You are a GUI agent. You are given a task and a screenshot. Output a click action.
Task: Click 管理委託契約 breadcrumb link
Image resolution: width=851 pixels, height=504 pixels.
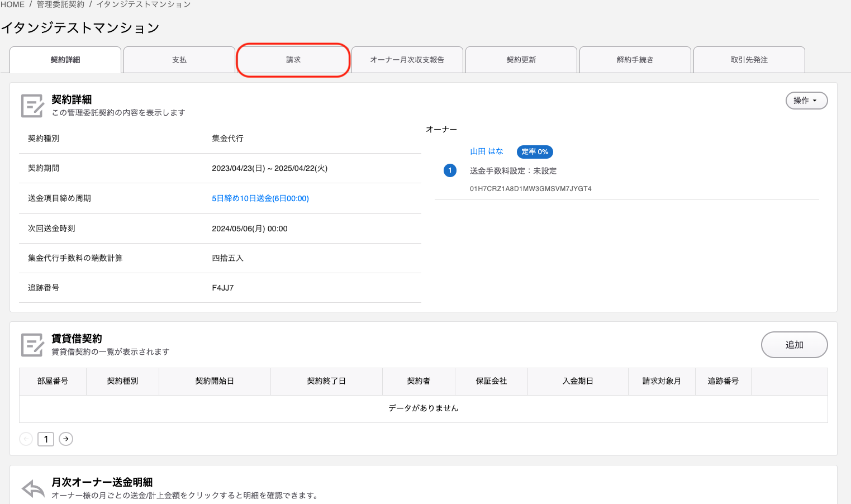60,4
